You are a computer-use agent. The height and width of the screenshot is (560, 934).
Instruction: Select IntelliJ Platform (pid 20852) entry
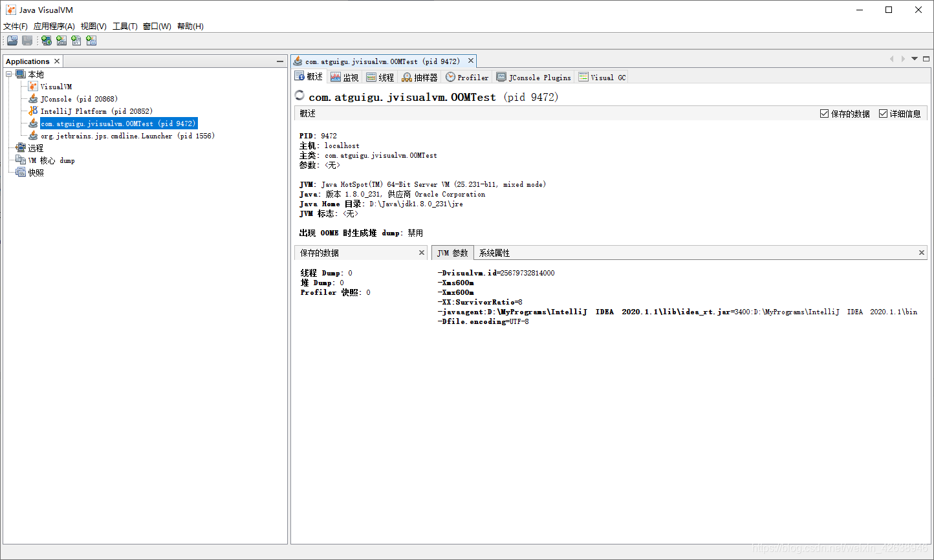[96, 111]
